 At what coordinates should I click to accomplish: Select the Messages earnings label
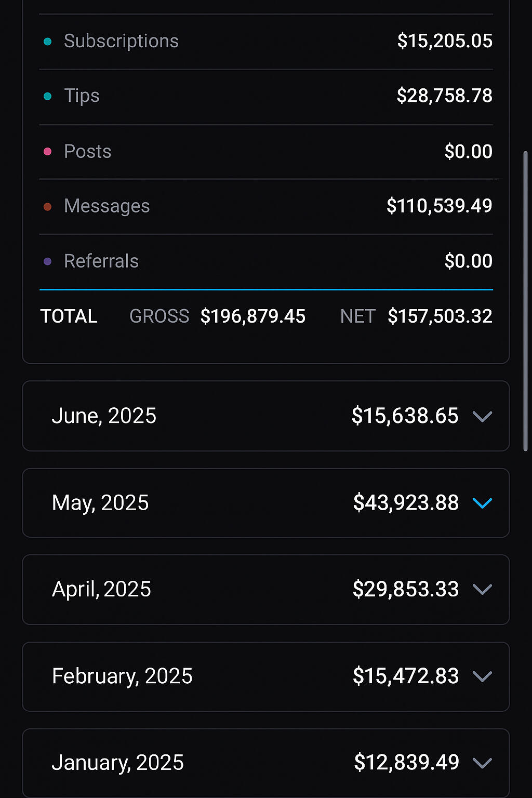point(107,206)
